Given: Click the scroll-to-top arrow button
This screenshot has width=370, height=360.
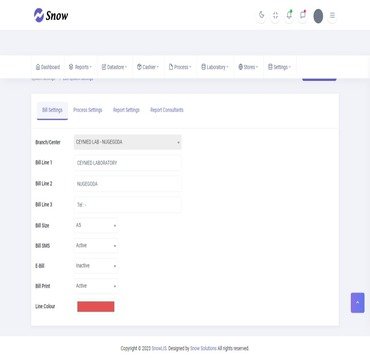Looking at the screenshot, I should (x=358, y=303).
